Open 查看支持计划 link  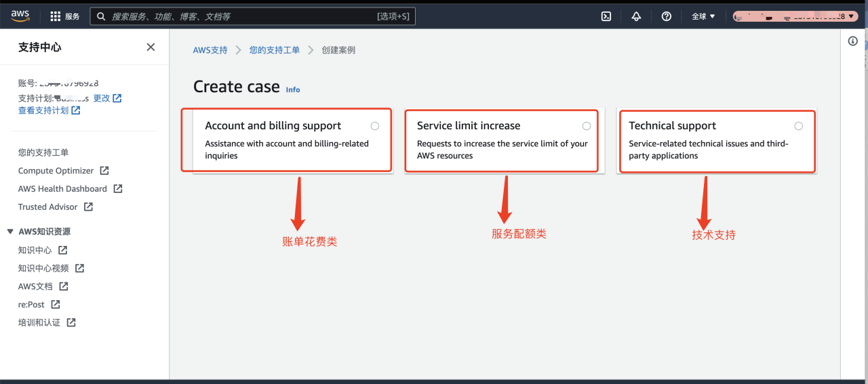[43, 110]
